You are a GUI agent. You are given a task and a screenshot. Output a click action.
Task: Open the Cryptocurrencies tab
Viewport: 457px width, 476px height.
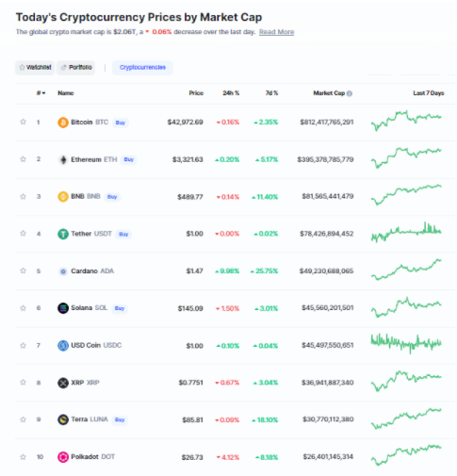[x=142, y=68]
